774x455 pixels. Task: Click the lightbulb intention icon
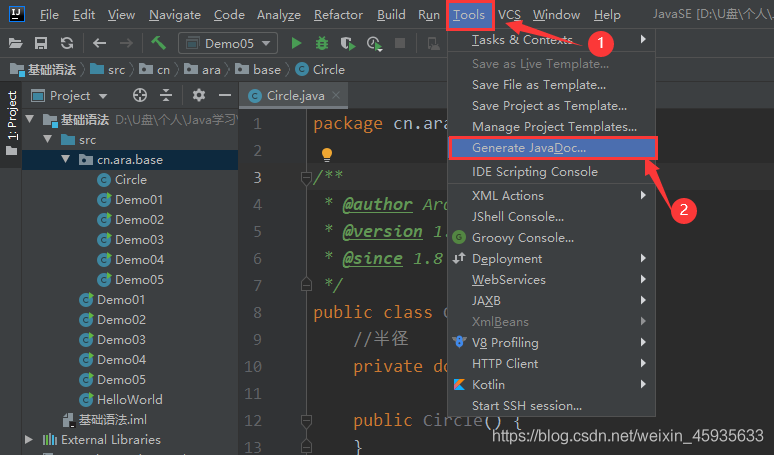[327, 154]
